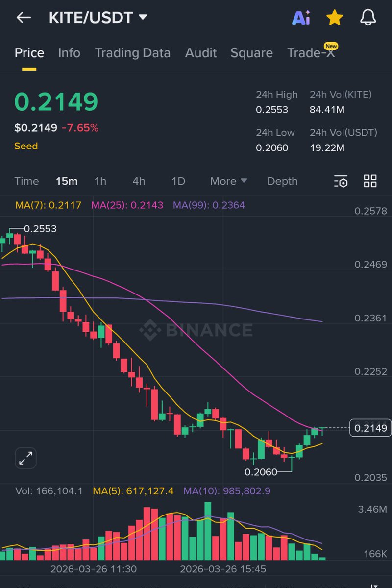Open the Trade-X tab
Screen dimensions: 392x588
click(x=312, y=52)
